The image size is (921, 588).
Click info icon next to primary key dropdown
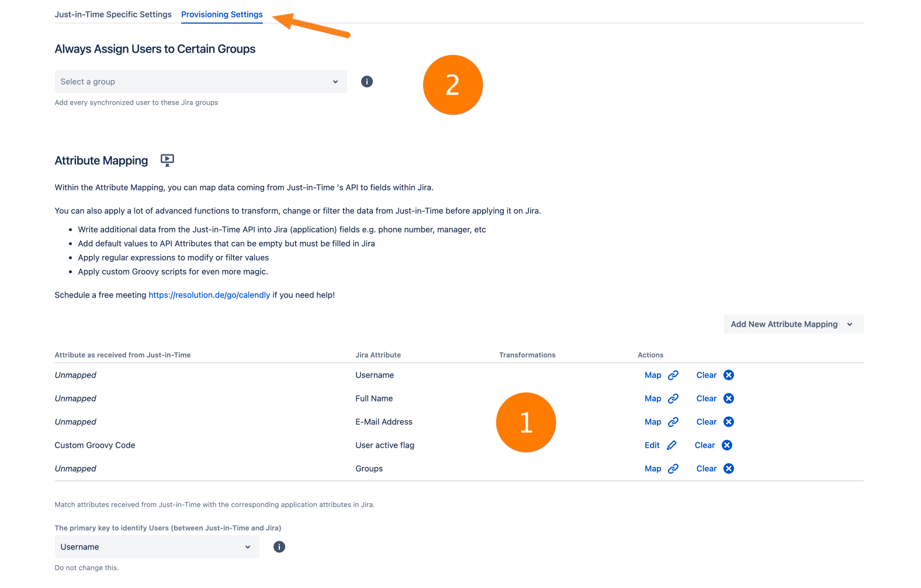coord(279,547)
